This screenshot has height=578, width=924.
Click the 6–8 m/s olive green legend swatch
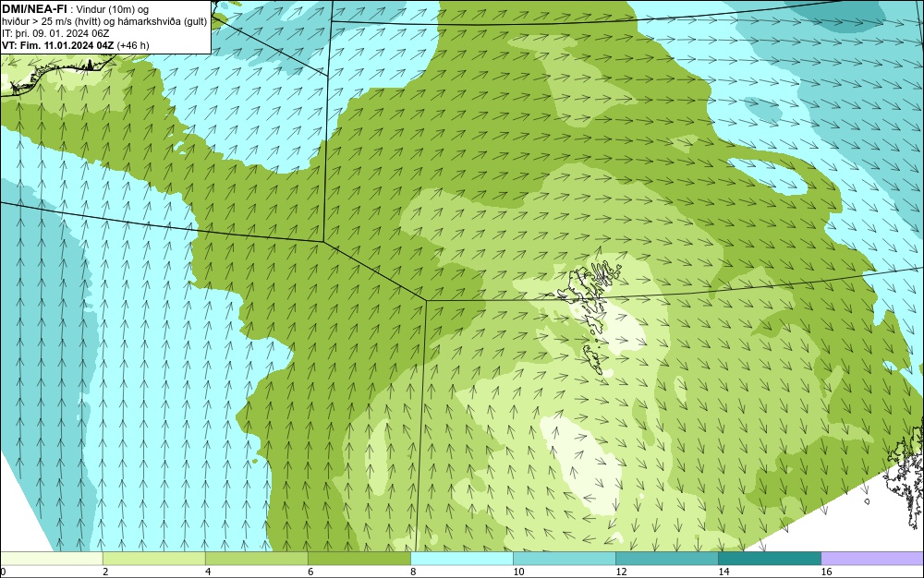coord(359,558)
